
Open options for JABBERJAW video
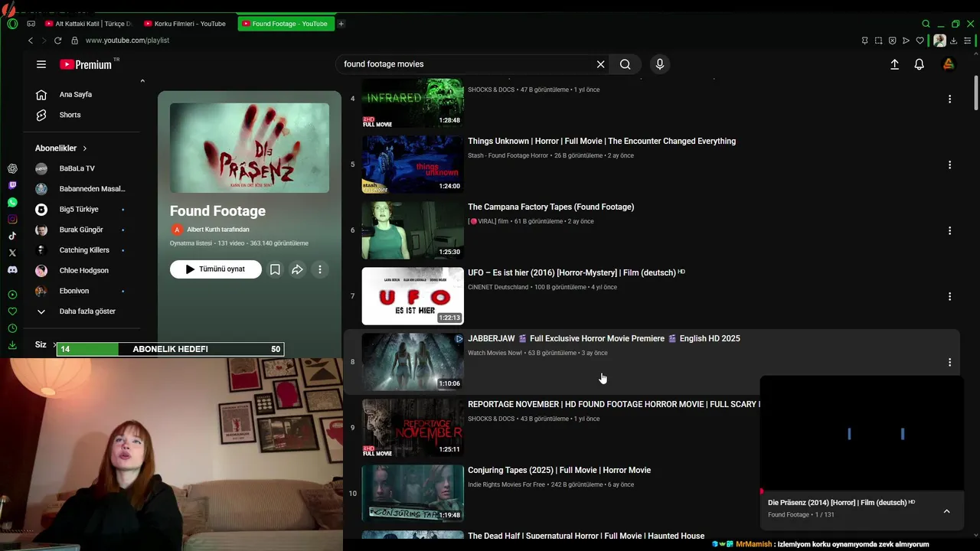point(949,362)
